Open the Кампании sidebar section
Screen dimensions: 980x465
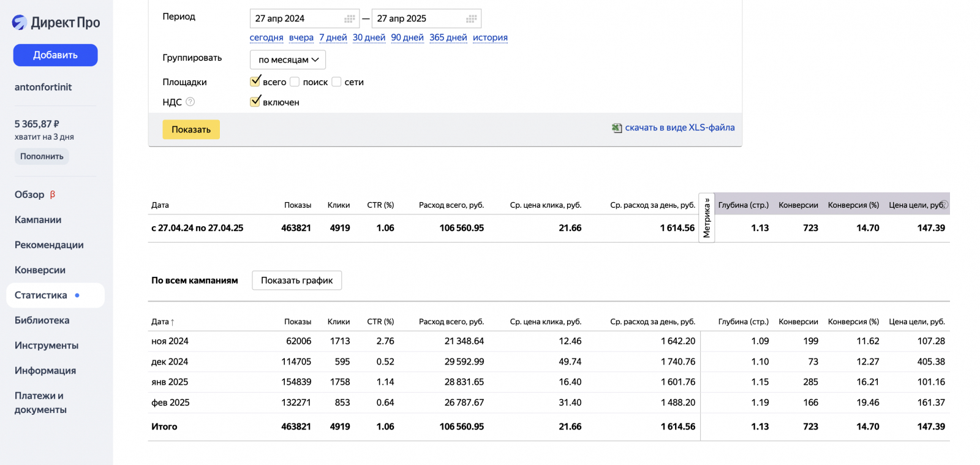38,219
